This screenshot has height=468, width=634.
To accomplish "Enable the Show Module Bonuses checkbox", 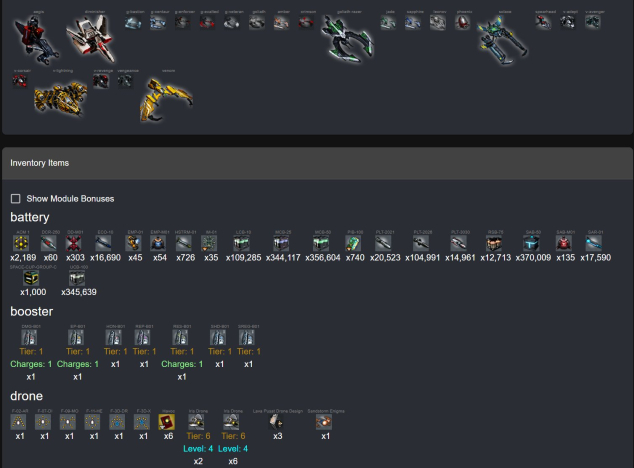I will point(15,199).
